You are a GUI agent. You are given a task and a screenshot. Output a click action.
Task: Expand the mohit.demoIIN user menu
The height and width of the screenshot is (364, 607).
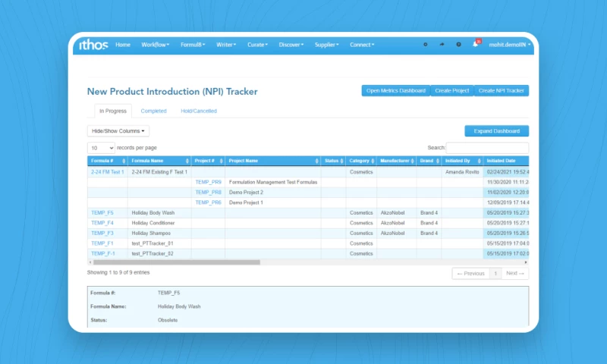(509, 45)
